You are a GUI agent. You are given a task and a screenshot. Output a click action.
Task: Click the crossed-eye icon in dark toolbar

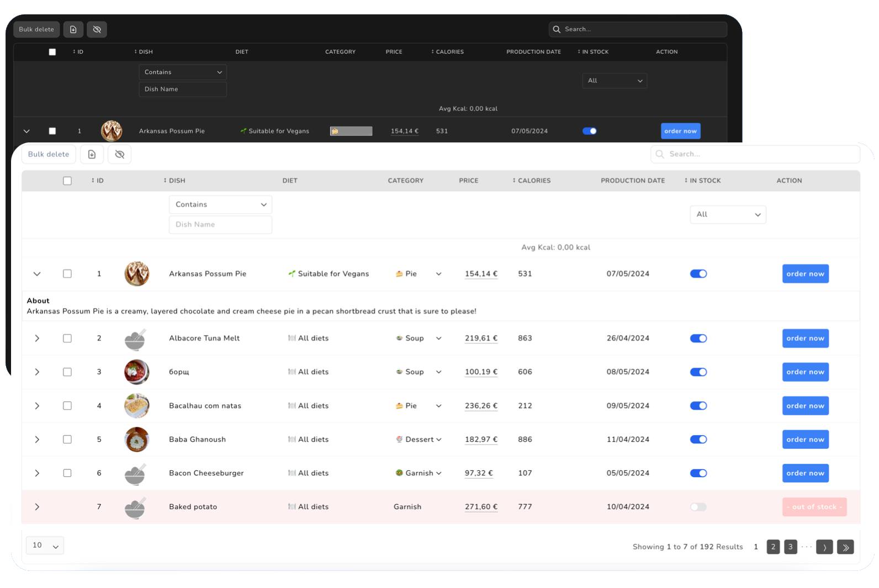97,29
